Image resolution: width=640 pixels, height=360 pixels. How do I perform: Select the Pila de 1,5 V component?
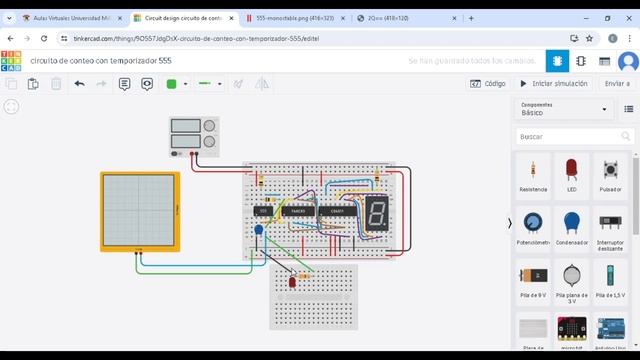[610, 282]
